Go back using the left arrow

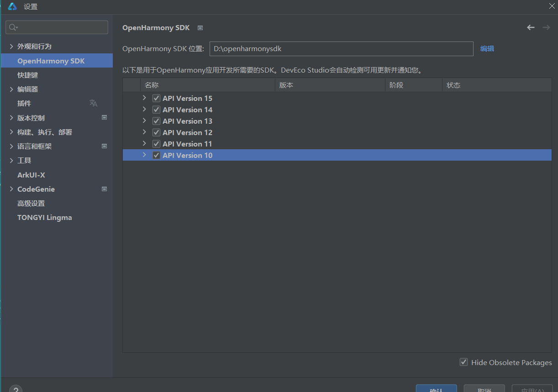[531, 27]
